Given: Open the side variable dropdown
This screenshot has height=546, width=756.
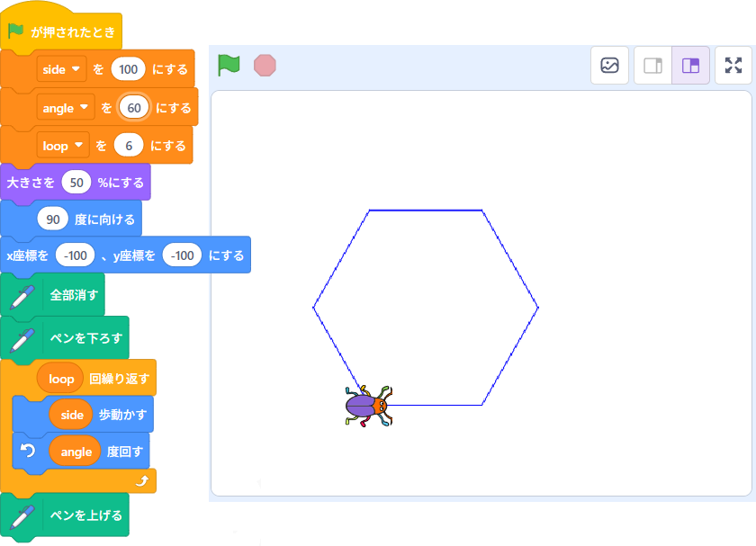Looking at the screenshot, I should (x=61, y=69).
